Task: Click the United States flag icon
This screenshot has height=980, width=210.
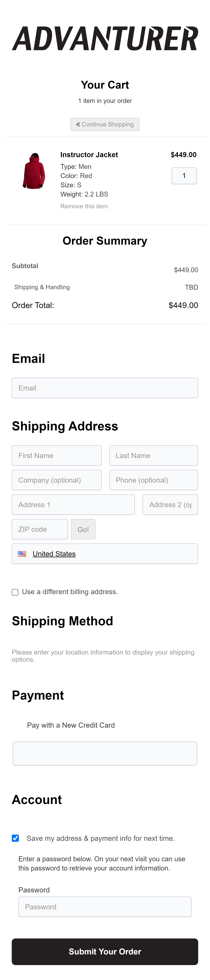Action: 22,554
